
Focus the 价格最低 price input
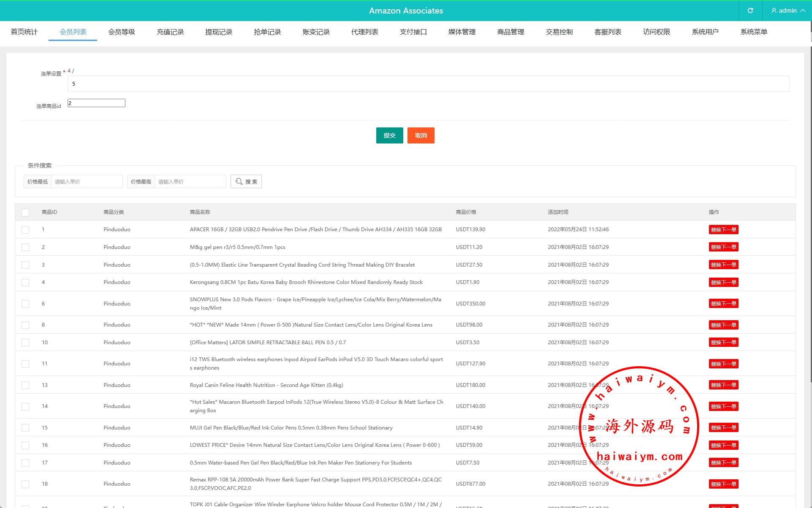click(x=87, y=181)
